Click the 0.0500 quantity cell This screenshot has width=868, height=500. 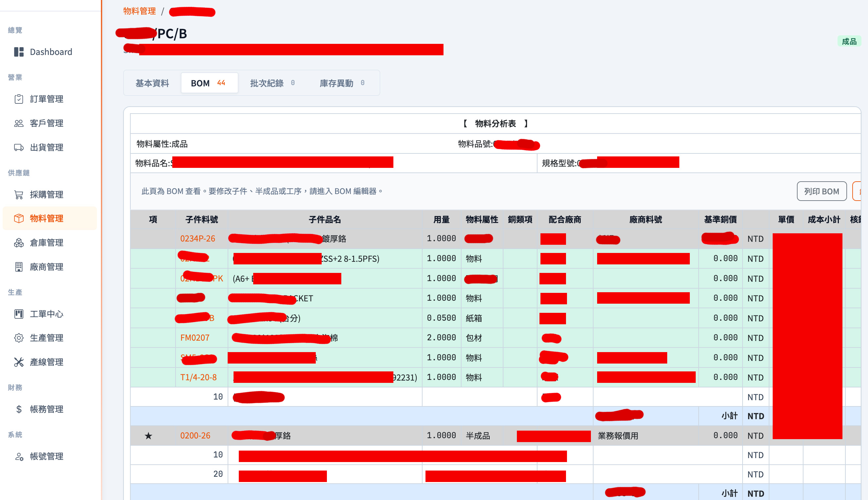[x=441, y=318]
